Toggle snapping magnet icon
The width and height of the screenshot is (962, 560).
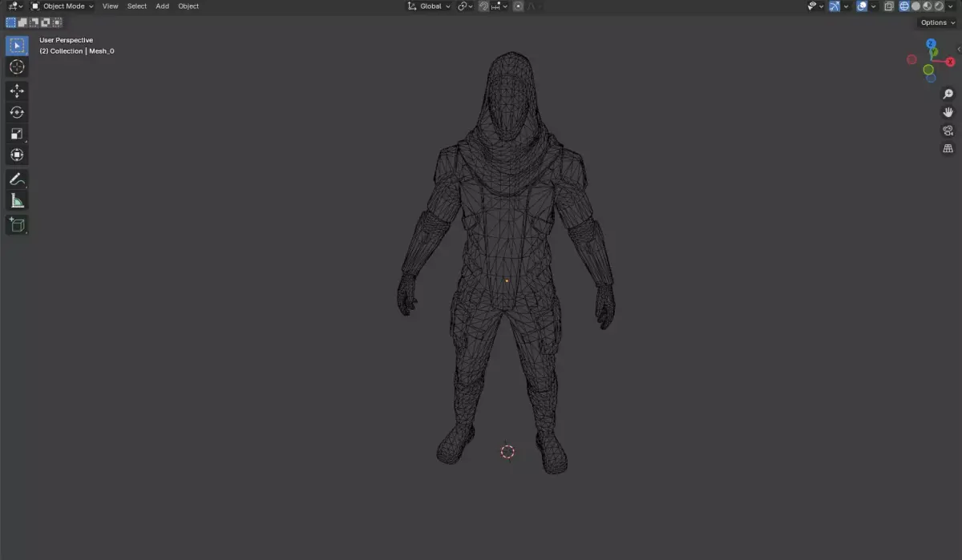[483, 6]
